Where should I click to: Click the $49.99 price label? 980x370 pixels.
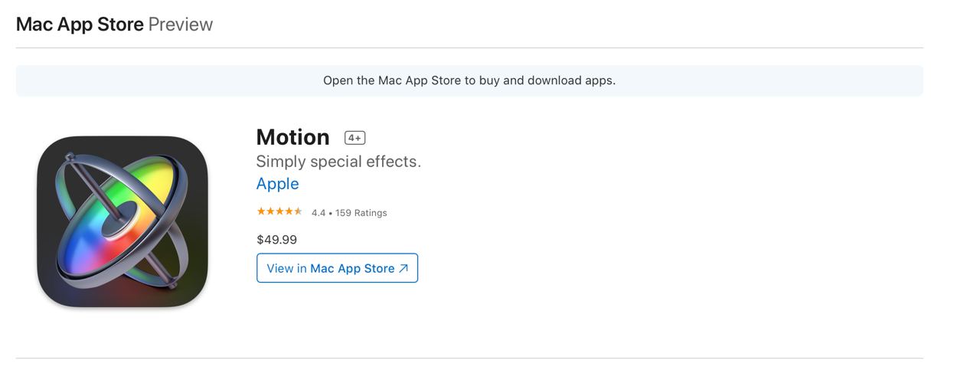point(276,240)
